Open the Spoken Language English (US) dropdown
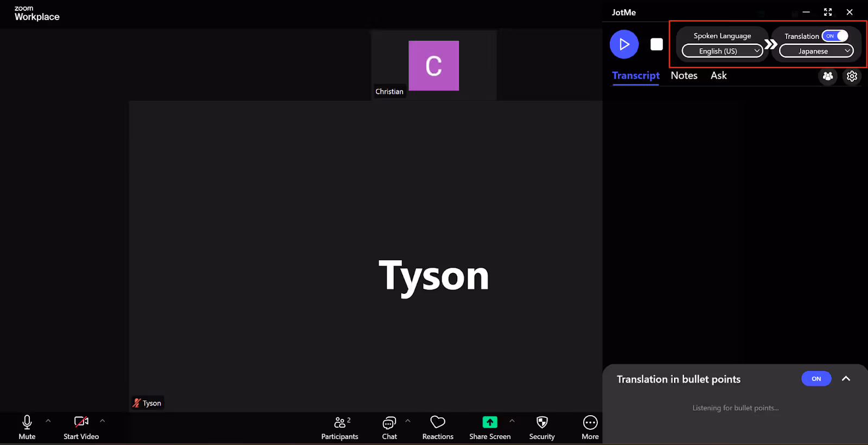The image size is (868, 445). pos(722,51)
